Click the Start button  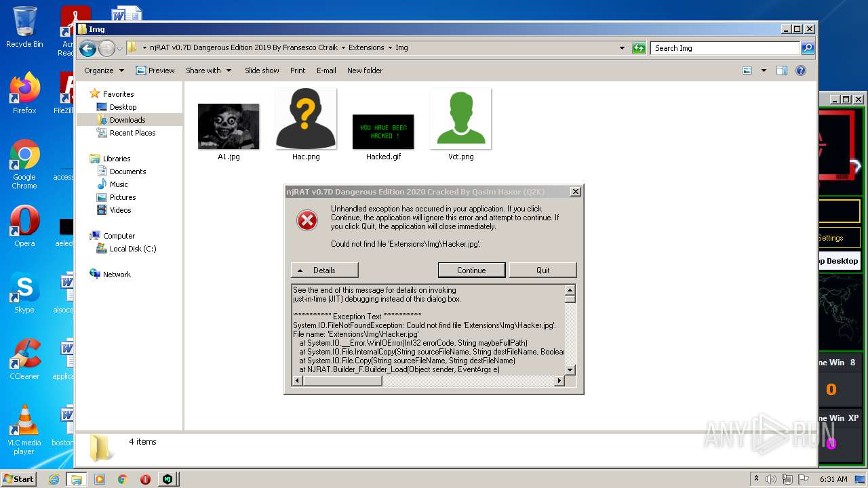[19, 479]
